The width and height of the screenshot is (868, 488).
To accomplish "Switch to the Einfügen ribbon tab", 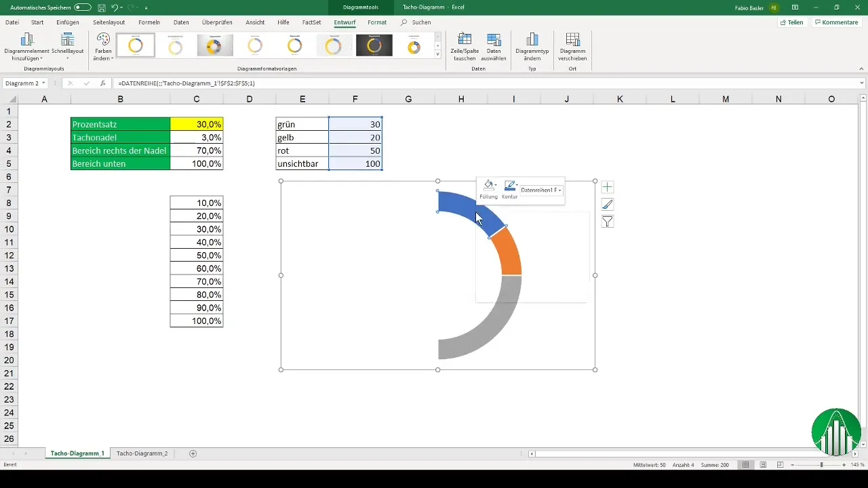I will [68, 22].
